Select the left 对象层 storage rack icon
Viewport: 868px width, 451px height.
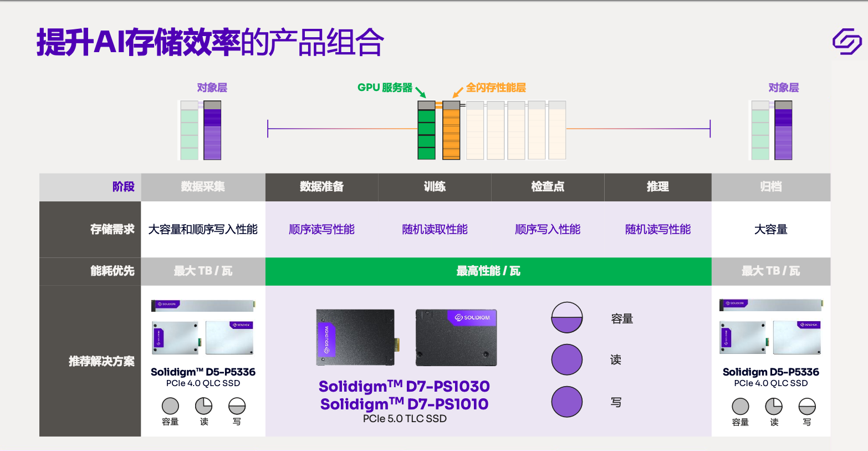pos(201,130)
